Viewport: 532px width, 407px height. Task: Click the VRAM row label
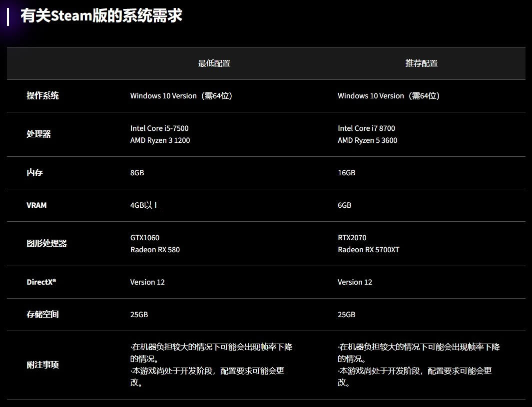(36, 205)
